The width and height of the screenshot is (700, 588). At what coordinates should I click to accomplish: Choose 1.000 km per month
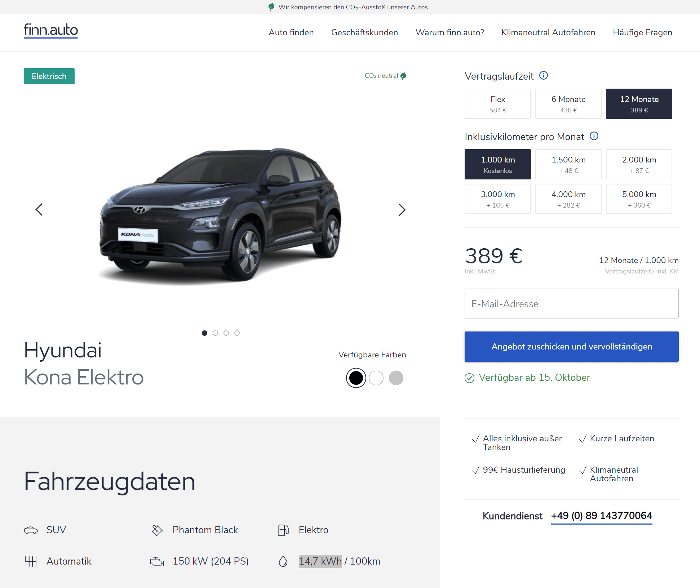[498, 164]
